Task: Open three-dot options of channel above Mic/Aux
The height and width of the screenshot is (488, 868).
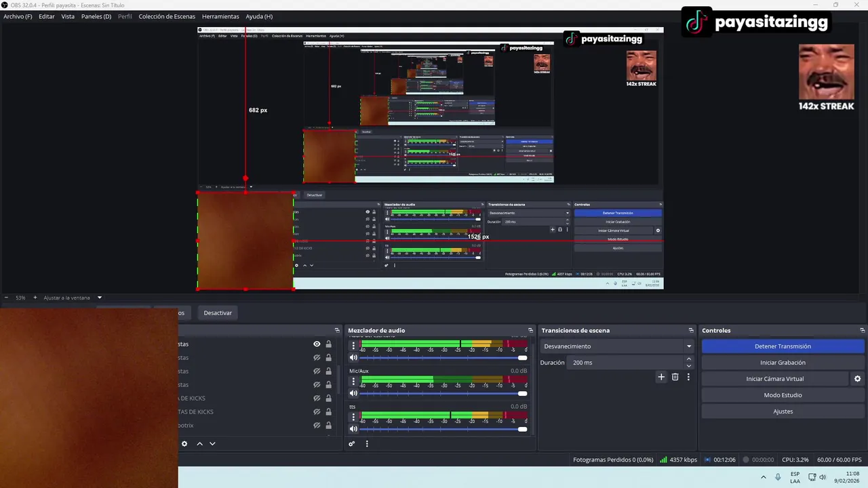Action: pyautogui.click(x=353, y=346)
